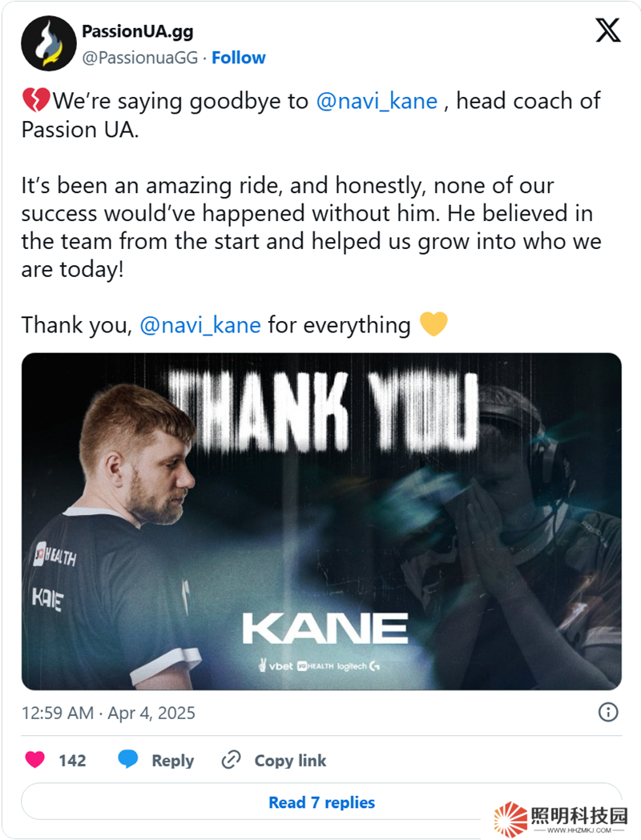Screen dimensions: 641x840
Task: Click the yellow heart emoji
Action: [433, 324]
